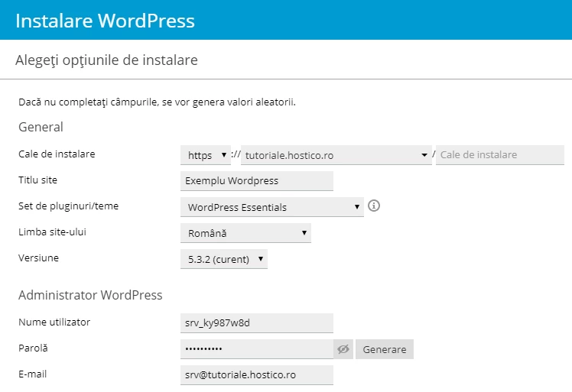
Task: Click the random values hint text
Action: [x=158, y=102]
